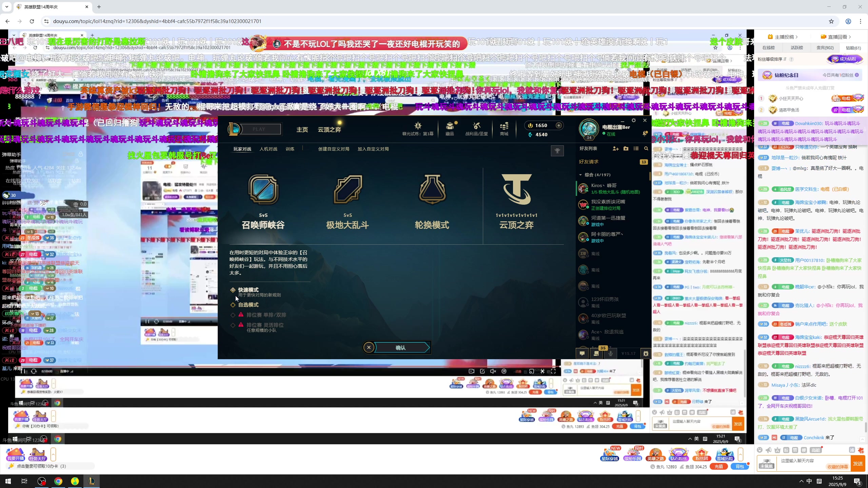Select 轮换模式 game mode

pos(432,202)
